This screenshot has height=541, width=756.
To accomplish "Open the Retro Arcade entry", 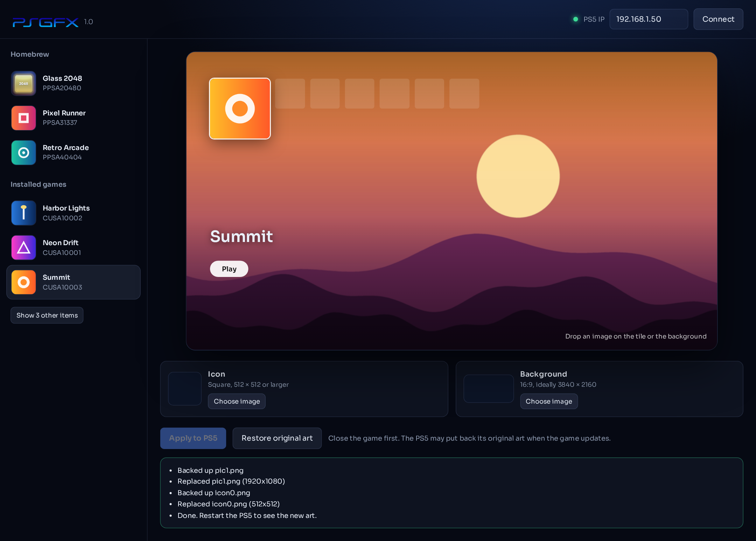I will [x=73, y=152].
